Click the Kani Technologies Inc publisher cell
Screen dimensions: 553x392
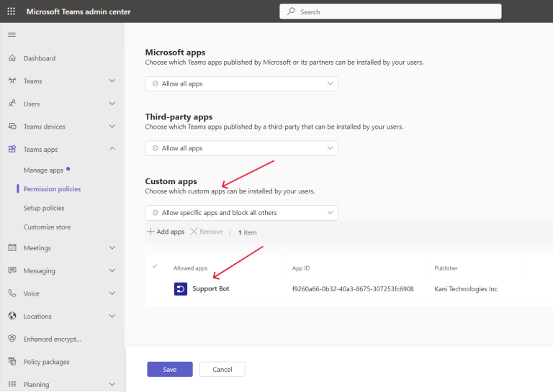[x=466, y=289]
